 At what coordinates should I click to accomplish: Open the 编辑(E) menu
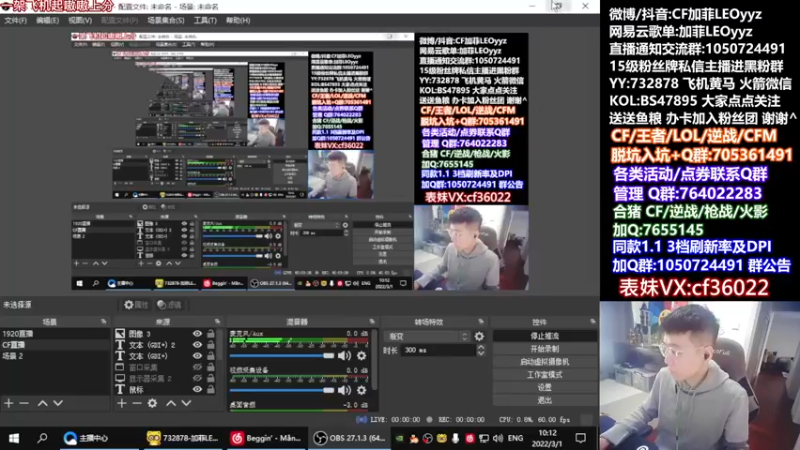click(x=47, y=20)
